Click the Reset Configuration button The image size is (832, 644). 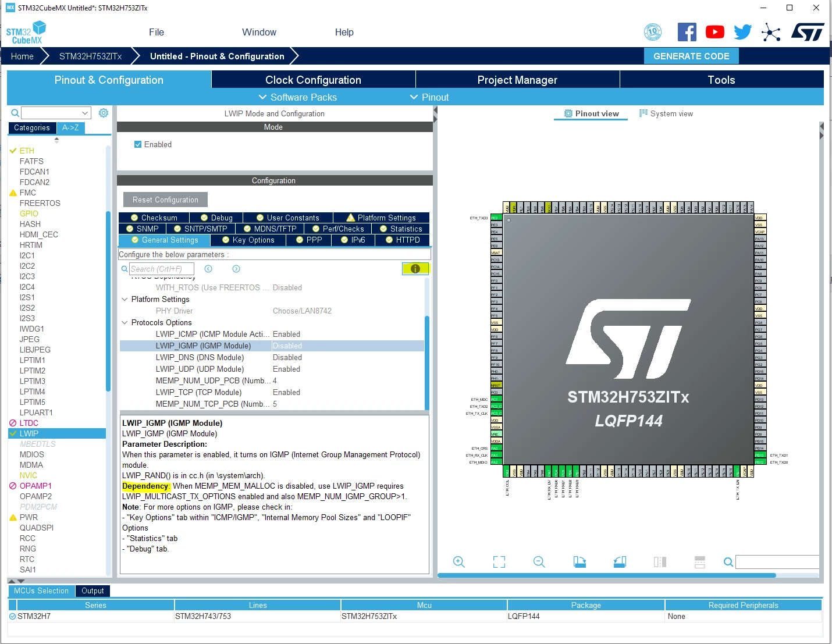[165, 200]
